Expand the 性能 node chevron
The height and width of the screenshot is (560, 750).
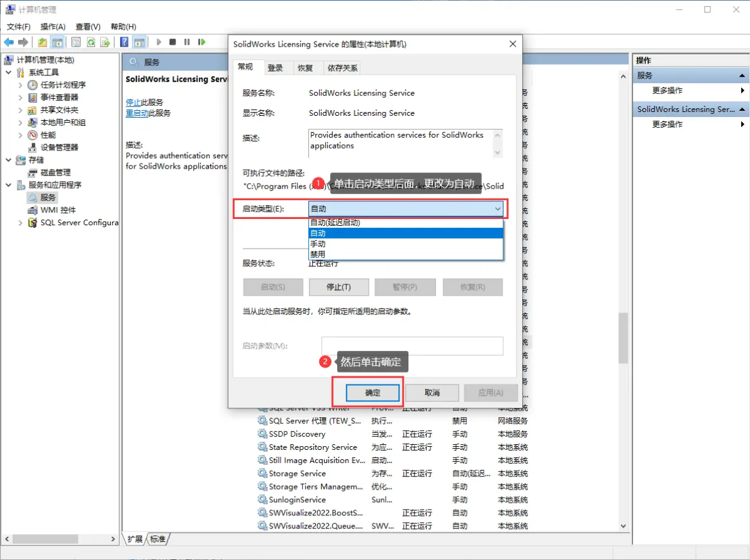tap(20, 135)
